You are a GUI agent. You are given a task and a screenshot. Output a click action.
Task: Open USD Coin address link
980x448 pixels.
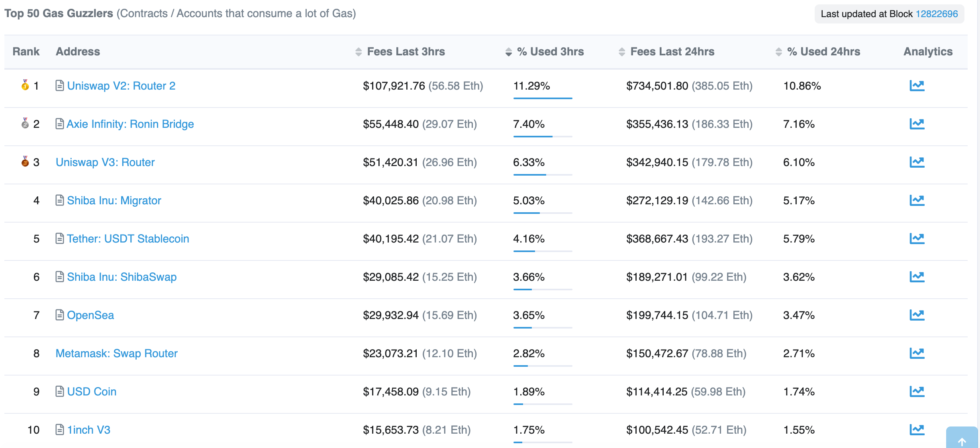pos(92,391)
